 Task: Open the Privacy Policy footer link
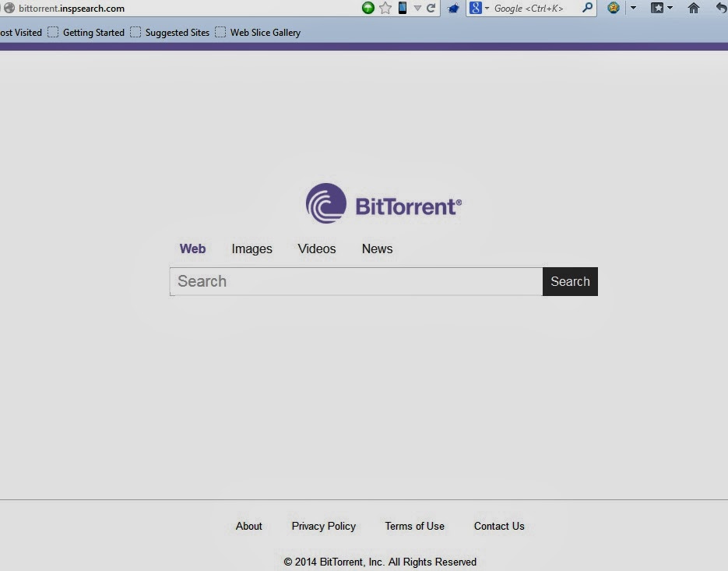(x=324, y=526)
